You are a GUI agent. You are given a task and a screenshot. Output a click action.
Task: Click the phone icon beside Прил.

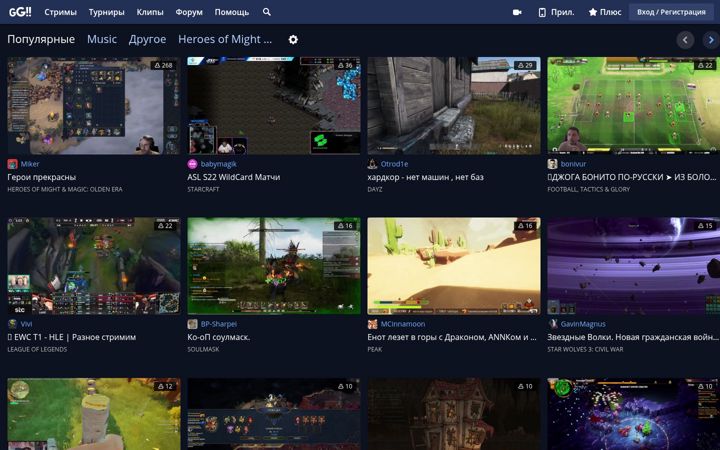(x=542, y=12)
